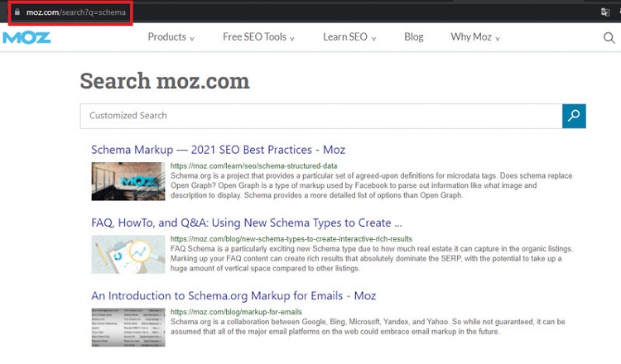This screenshot has height=364, width=621.
Task: Open Introduction to Schema.org Markup for Emails
Action: tap(233, 296)
